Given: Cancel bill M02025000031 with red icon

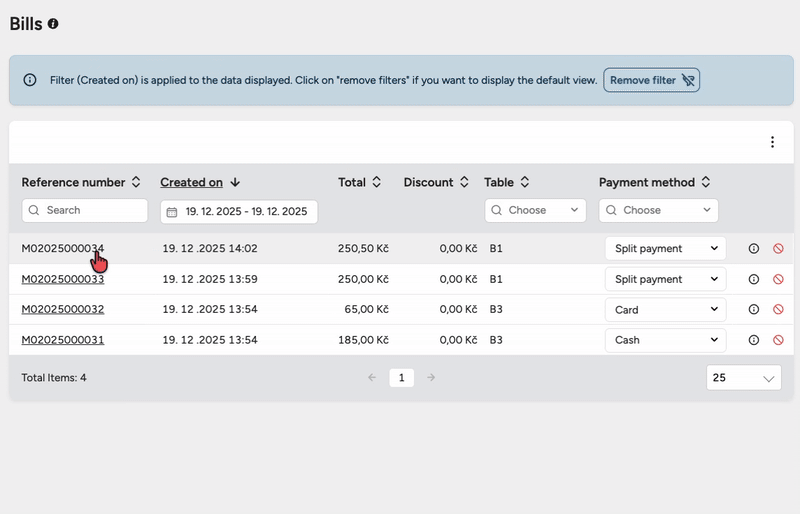Looking at the screenshot, I should 778,340.
